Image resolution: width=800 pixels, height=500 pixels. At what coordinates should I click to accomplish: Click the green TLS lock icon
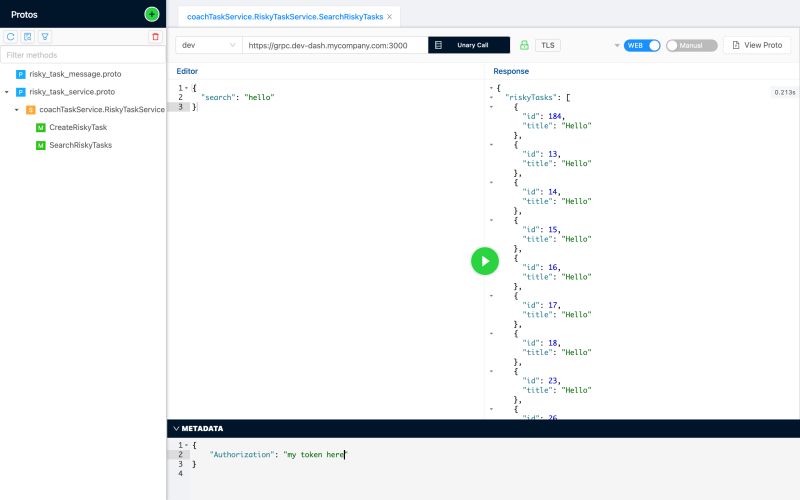[524, 45]
